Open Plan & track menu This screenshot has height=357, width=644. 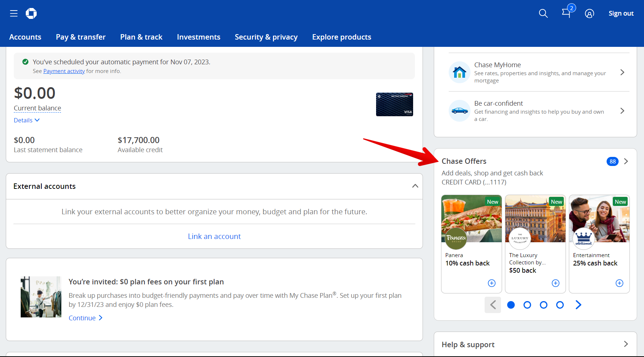[x=141, y=37]
